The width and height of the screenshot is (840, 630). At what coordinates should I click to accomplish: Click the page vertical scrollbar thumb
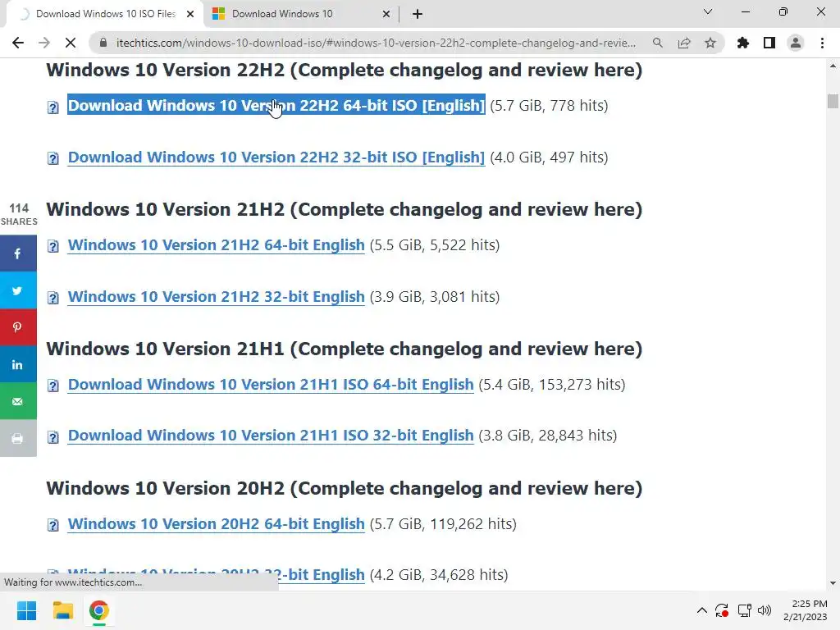(833, 101)
